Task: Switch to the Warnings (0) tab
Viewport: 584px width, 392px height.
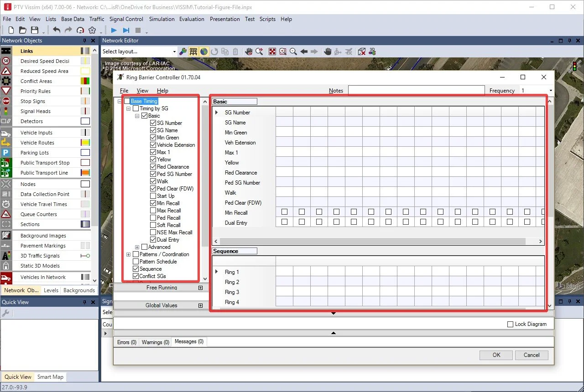Action: [x=155, y=341]
